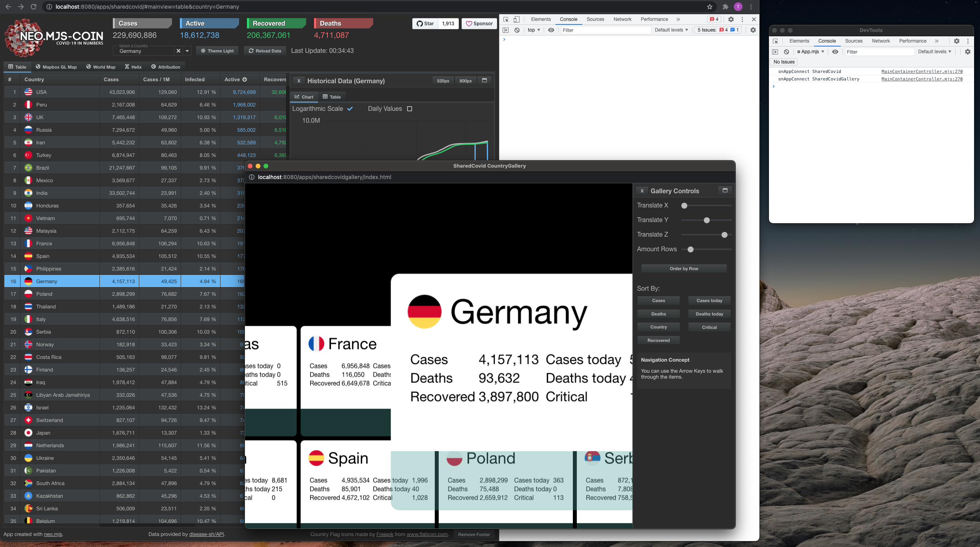Open the Helix tab
The image size is (980, 547).
pyautogui.click(x=133, y=67)
